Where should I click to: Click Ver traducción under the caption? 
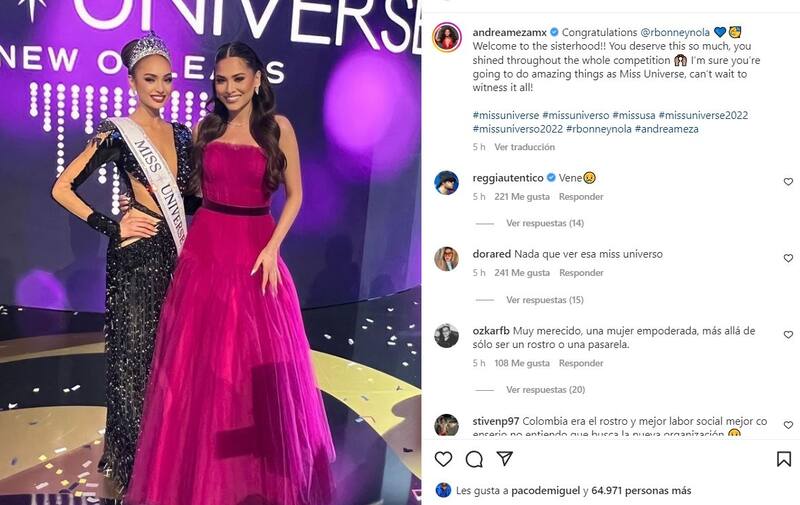(524, 147)
